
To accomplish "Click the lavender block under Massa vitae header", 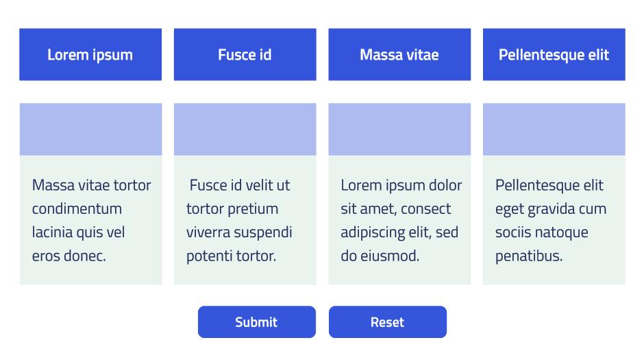I will 399,130.
